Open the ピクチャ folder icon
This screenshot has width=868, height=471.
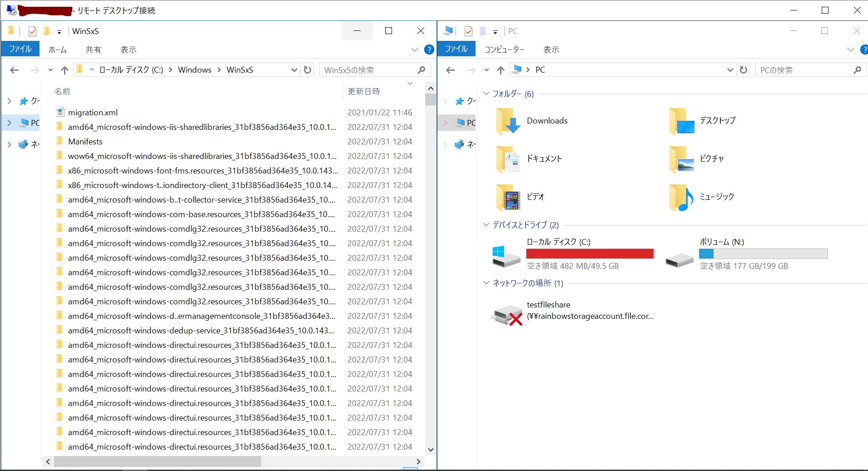point(680,159)
